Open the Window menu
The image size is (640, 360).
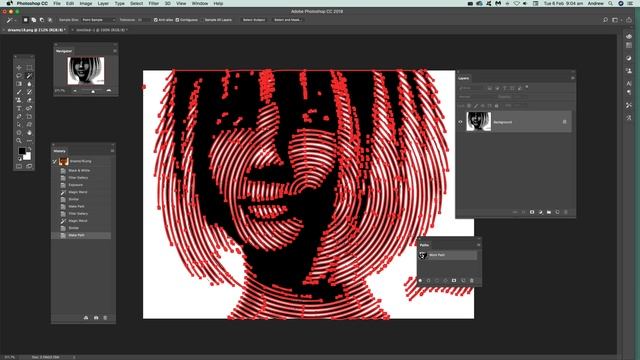(200, 3)
